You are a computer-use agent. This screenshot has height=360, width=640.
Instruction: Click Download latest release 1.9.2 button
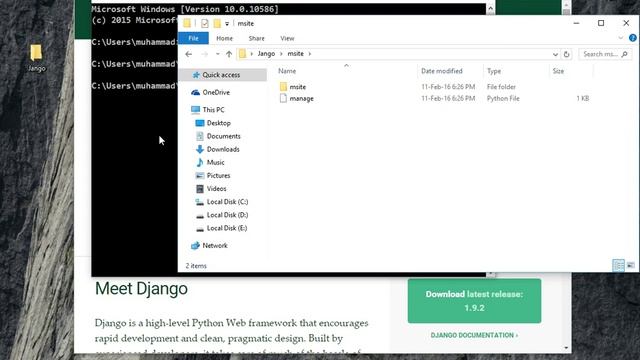coord(474,301)
